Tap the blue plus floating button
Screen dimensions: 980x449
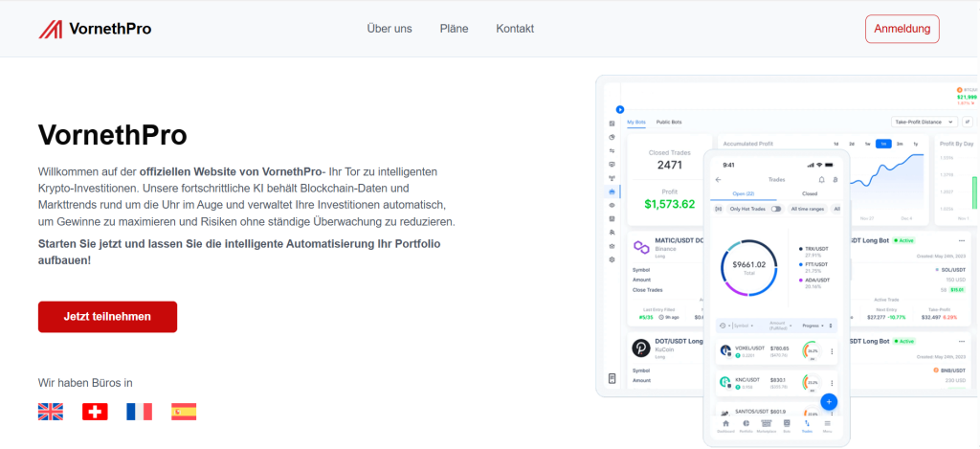829,402
